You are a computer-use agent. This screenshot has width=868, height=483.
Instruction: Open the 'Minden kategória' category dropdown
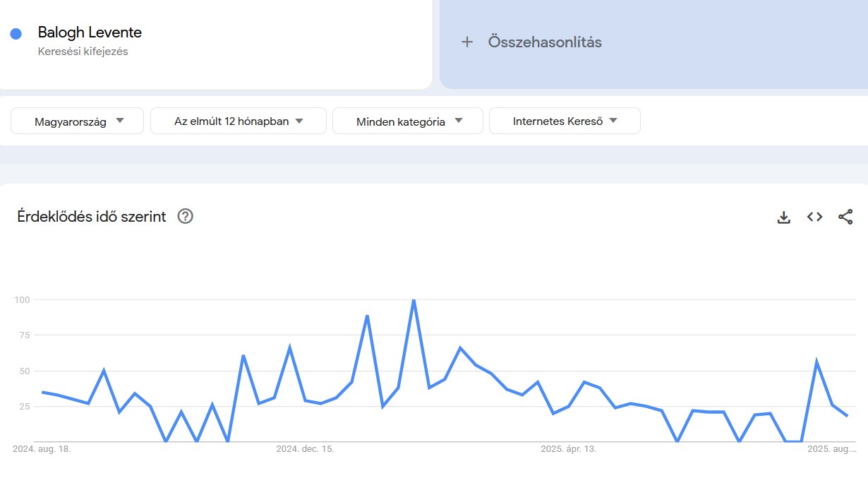point(407,121)
